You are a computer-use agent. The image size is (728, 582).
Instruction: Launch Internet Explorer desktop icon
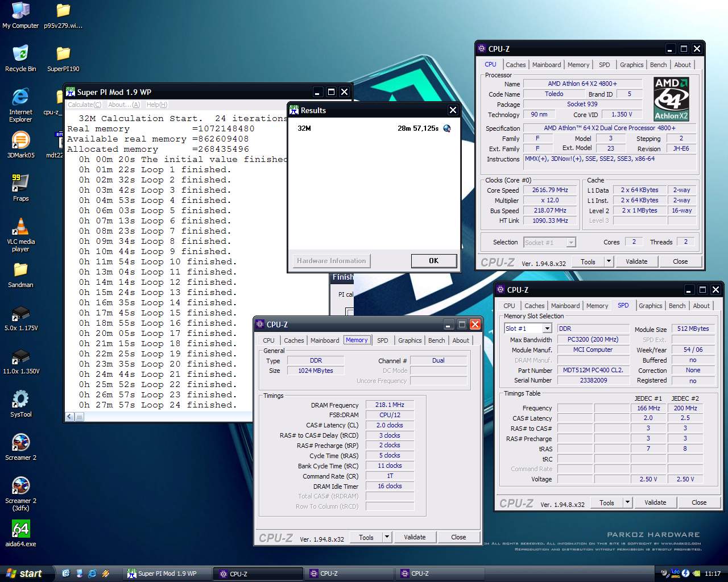[20, 105]
